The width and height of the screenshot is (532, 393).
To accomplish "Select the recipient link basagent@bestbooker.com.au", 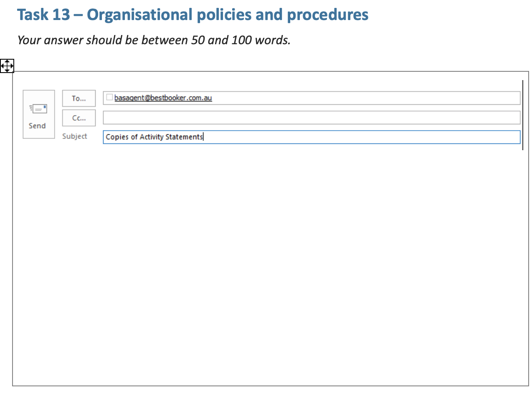I will click(x=163, y=98).
